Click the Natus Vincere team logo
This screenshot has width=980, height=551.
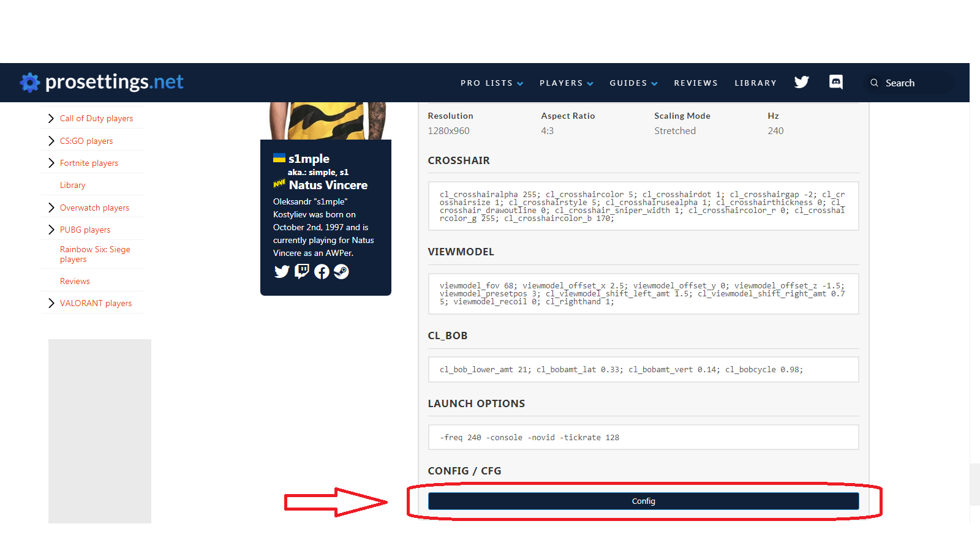click(279, 184)
